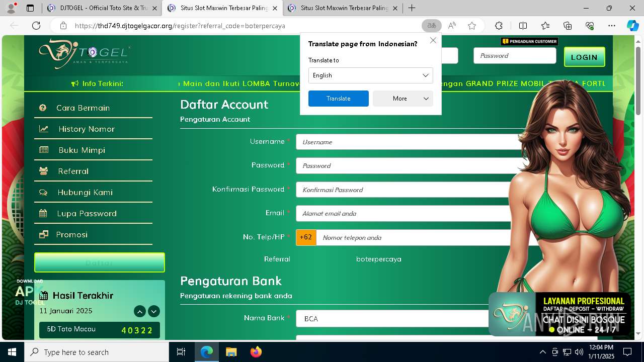This screenshot has width=644, height=362.
Task: Click the translate icon in address bar
Action: [x=432, y=26]
